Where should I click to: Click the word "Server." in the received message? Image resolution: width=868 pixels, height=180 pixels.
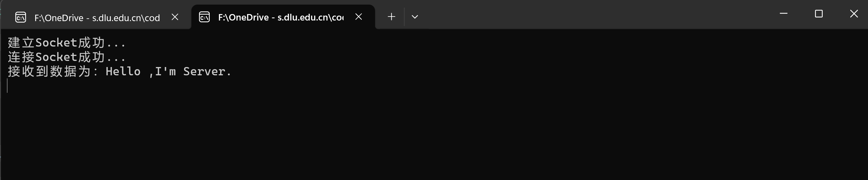(207, 71)
